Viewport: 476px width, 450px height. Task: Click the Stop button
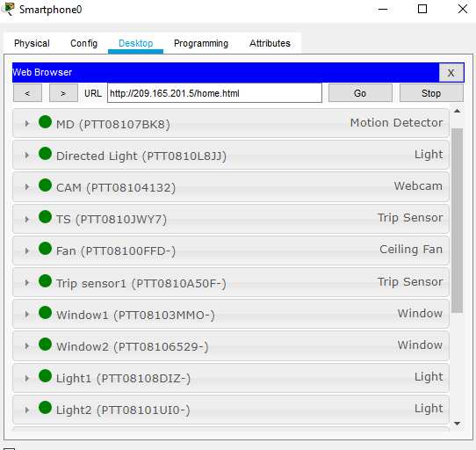click(x=431, y=93)
